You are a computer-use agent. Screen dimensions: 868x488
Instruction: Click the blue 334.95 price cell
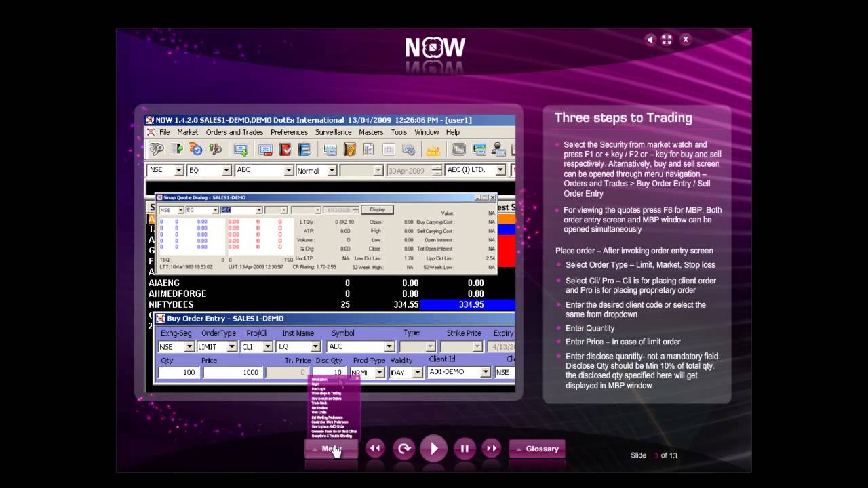467,304
